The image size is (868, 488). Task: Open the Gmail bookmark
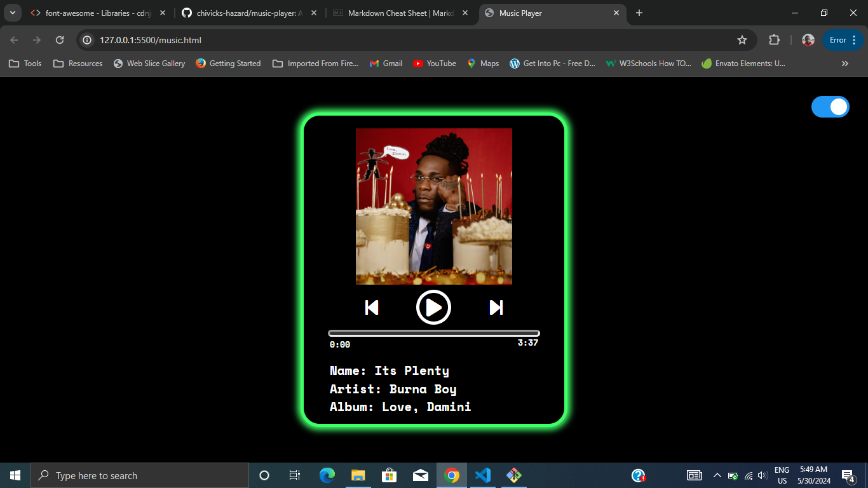click(386, 64)
